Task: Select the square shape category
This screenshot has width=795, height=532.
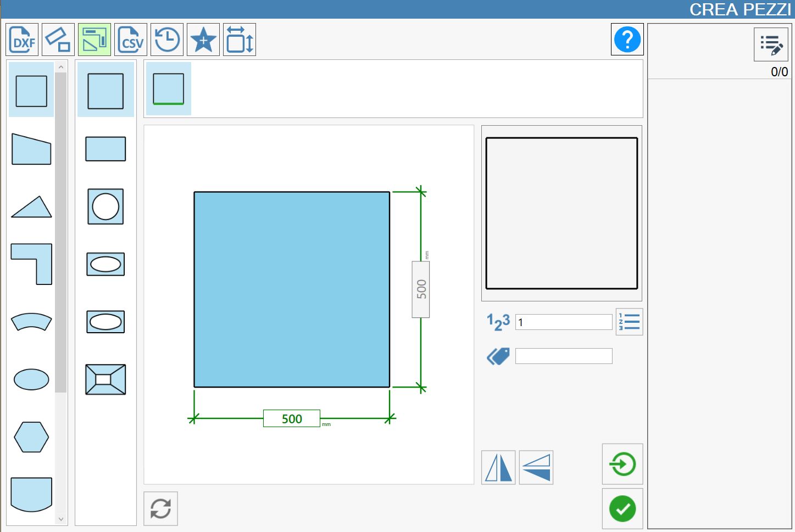Action: [31, 91]
